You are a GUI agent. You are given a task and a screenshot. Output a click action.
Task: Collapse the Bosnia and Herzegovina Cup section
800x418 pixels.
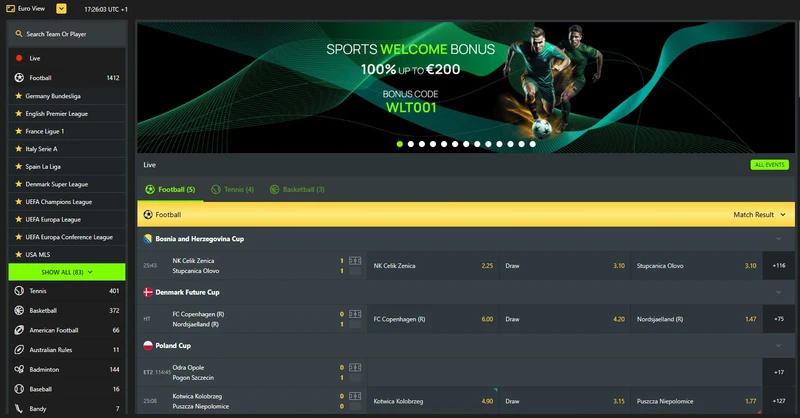(779, 239)
